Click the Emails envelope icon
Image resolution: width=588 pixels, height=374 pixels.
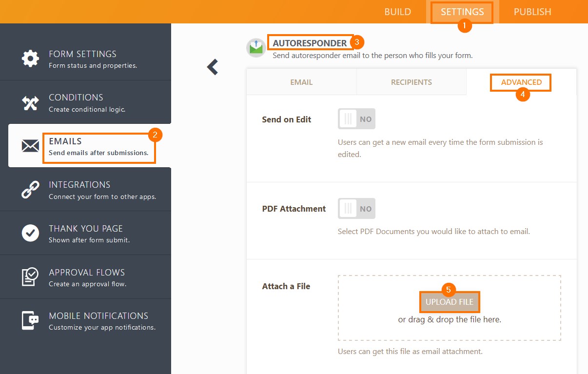click(x=30, y=146)
